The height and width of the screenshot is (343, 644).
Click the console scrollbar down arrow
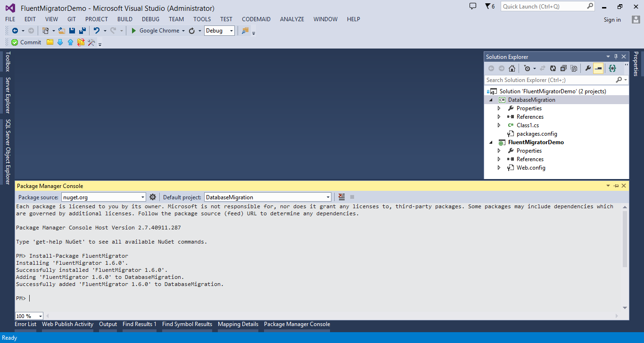click(625, 308)
